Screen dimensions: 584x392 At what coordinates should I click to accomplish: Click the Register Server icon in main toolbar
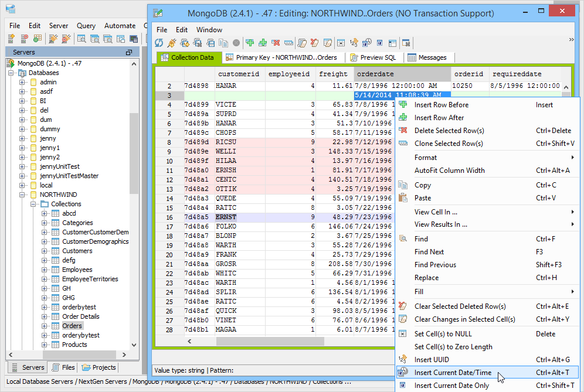pyautogui.click(x=11, y=39)
